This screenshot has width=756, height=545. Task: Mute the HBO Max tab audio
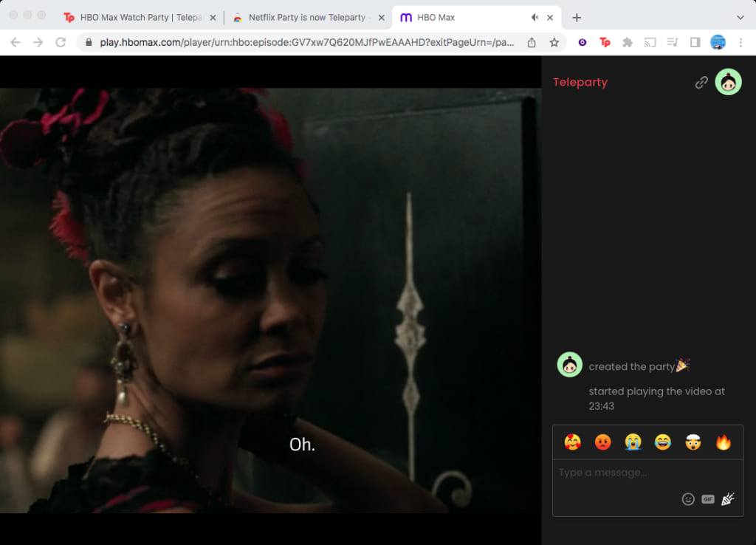point(535,17)
